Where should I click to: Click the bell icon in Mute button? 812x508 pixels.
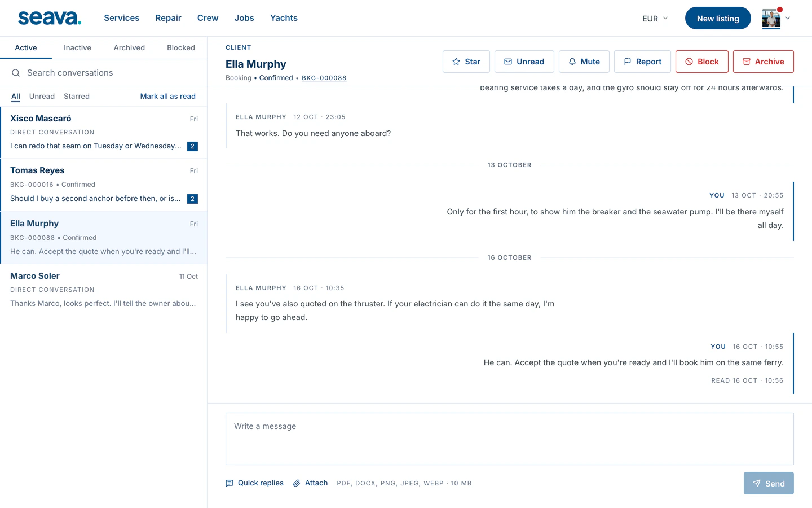(572, 62)
